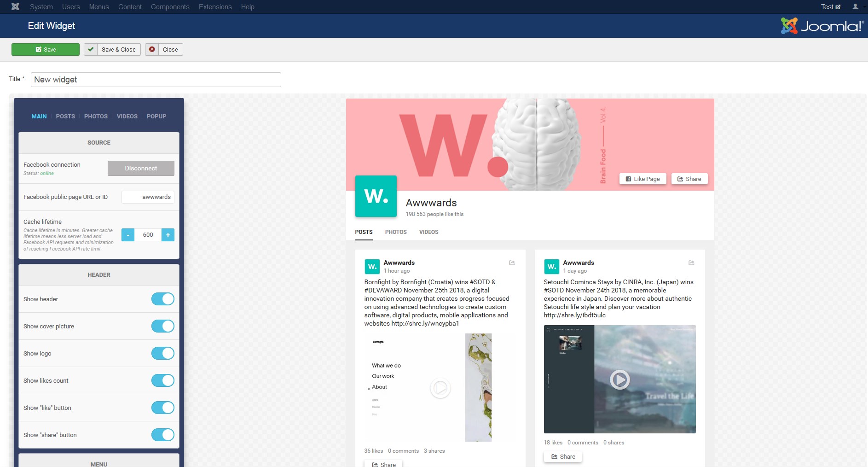Click the Like Page button on the cover

click(642, 179)
